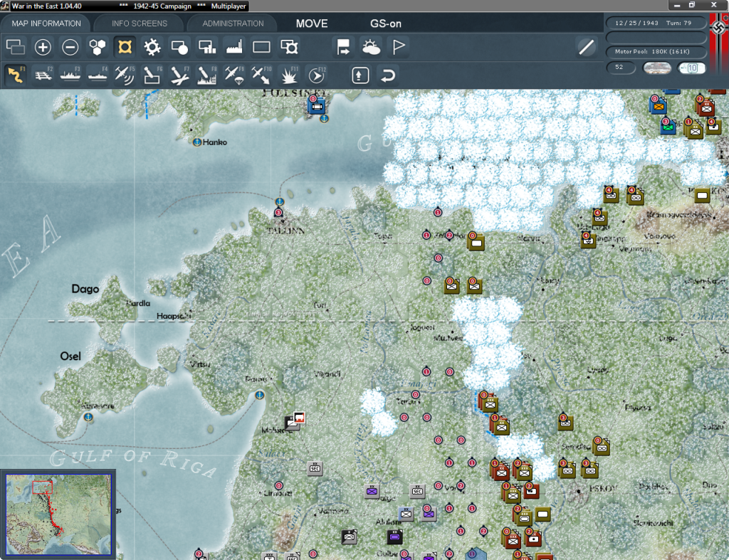Image resolution: width=729 pixels, height=560 pixels.
Task: Open the weather sun-and-cloud icon
Action: coord(371,47)
